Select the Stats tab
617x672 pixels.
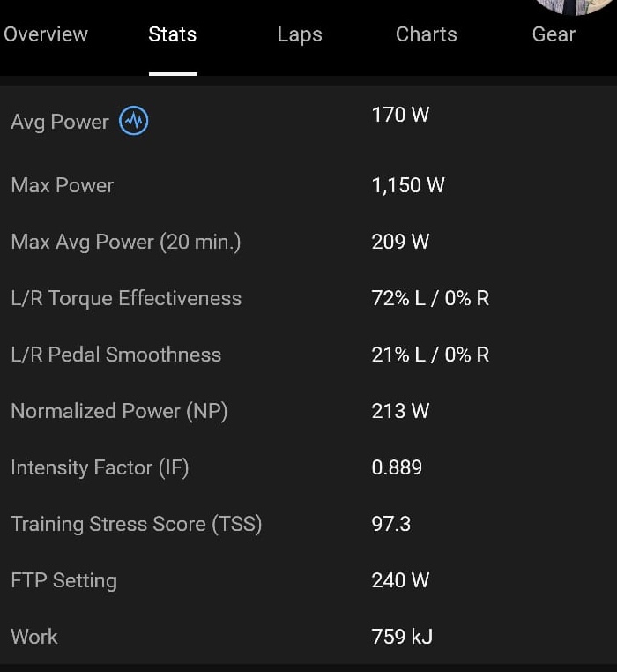173,34
